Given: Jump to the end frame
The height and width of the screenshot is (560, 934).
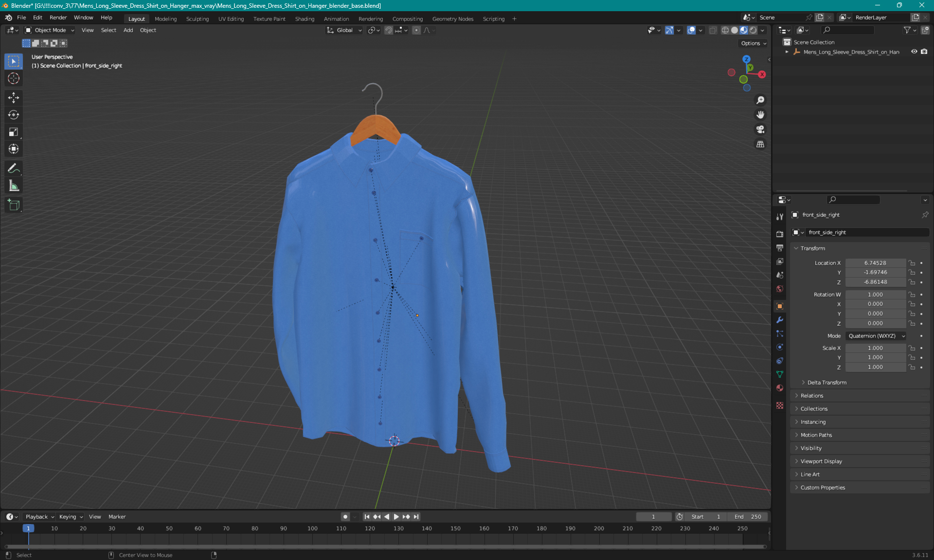Looking at the screenshot, I should pyautogui.click(x=416, y=517).
